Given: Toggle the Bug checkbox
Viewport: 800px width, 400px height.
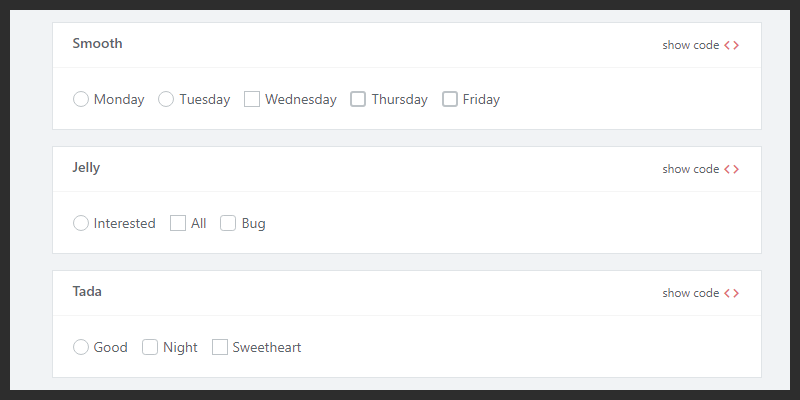Looking at the screenshot, I should coord(228,223).
